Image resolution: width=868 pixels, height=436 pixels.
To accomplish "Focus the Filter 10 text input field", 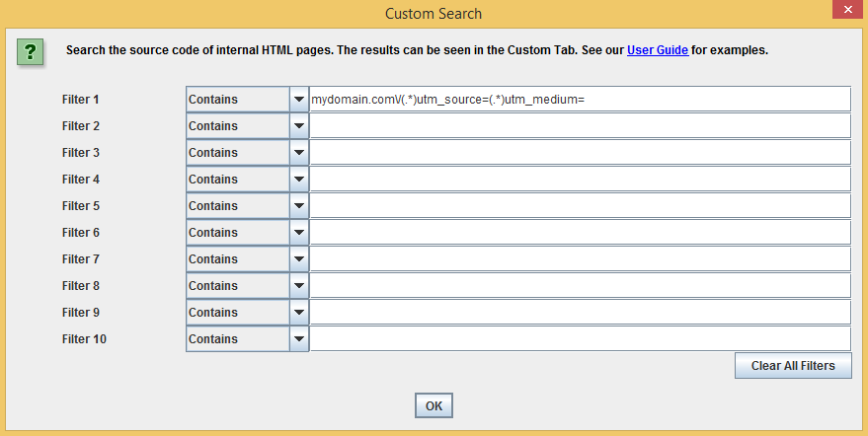I will [580, 338].
